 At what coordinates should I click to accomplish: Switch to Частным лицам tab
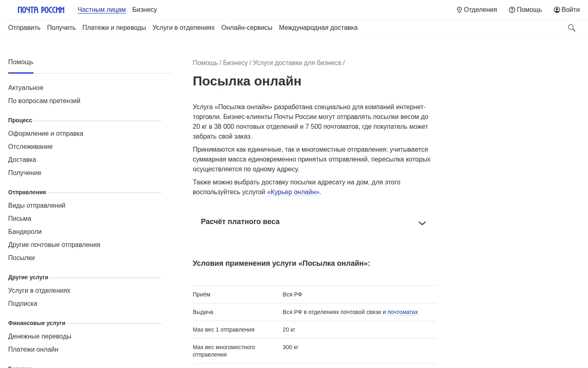(102, 10)
